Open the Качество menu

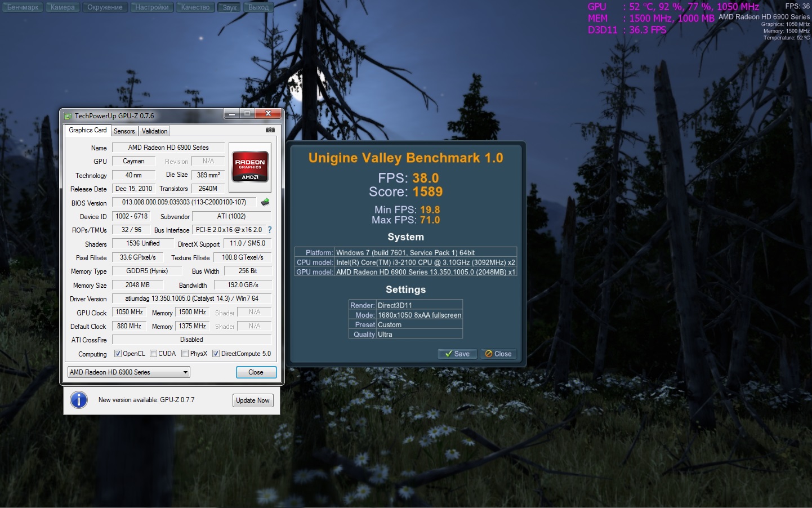(x=195, y=7)
